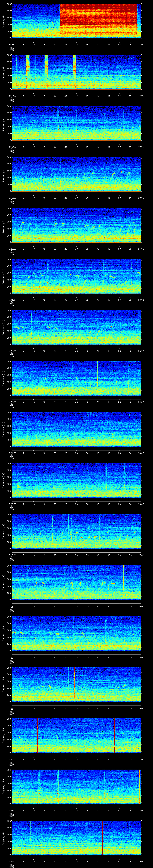Click the 5:20:00 start time label
The image size is (153, 868).
pyautogui.click(x=12, y=249)
